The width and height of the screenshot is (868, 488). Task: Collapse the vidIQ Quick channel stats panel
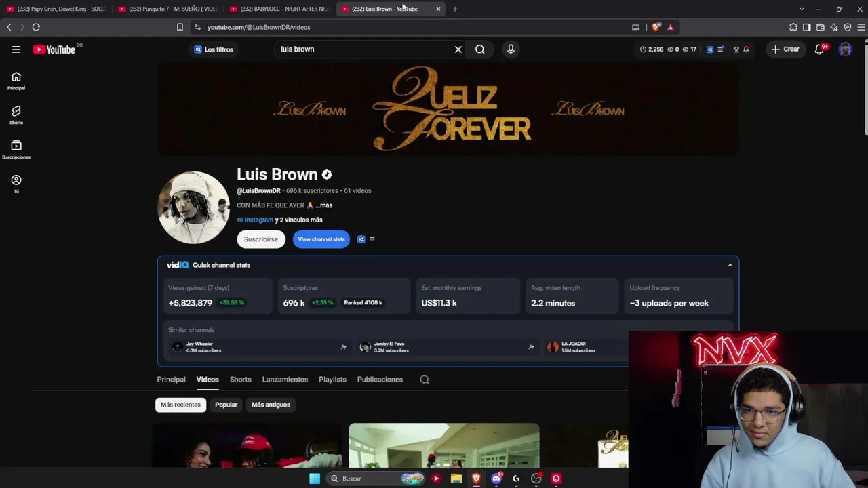point(730,265)
